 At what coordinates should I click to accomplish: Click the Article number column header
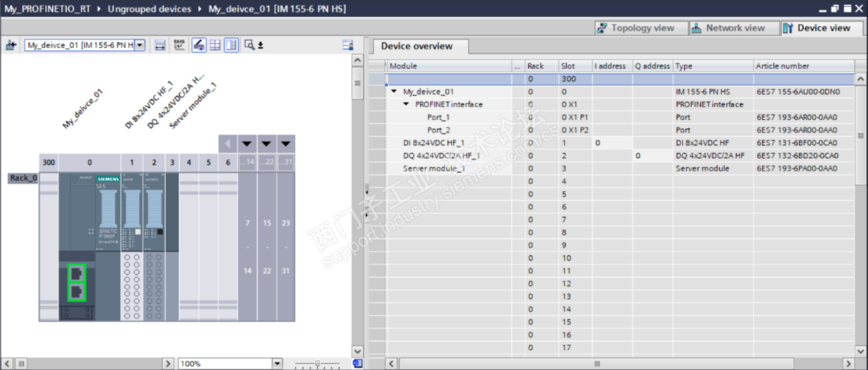coord(803,66)
